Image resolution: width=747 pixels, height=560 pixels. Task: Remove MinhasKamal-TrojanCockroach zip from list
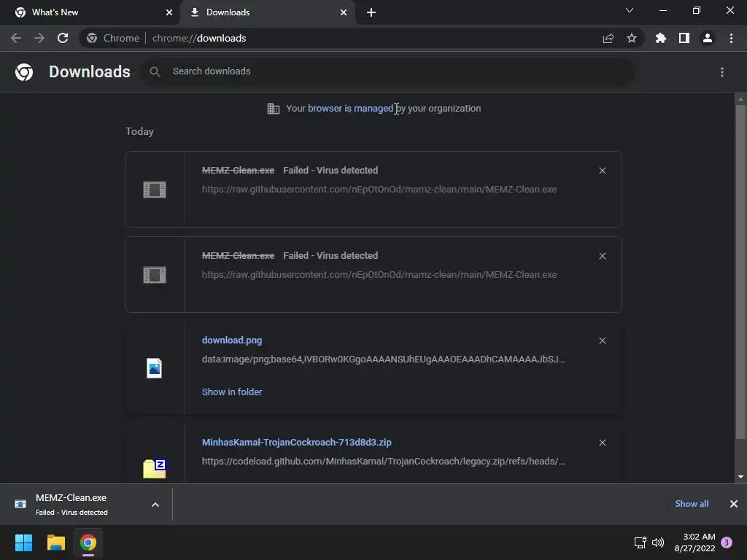pyautogui.click(x=603, y=443)
